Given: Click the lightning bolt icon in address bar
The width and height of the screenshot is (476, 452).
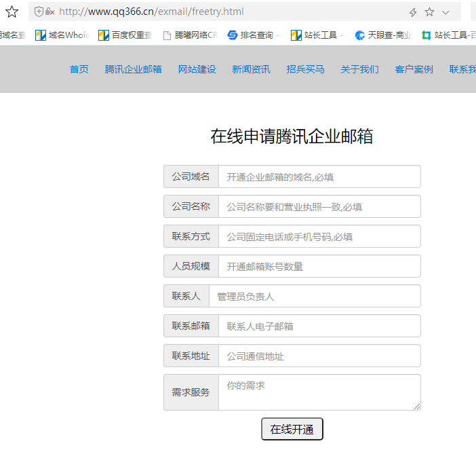Looking at the screenshot, I should [x=413, y=12].
